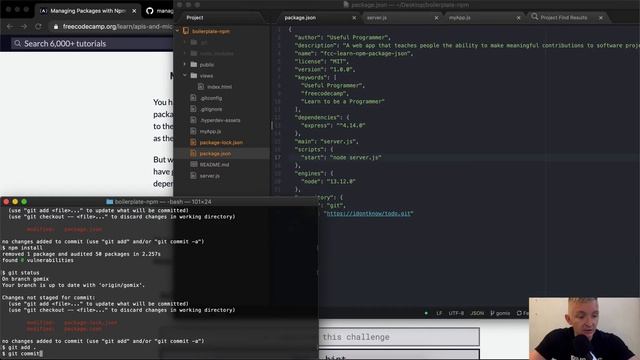Viewport: 640px width, 360px height.
Task: Select .hyperdev-assets in the project tree
Action: point(220,120)
